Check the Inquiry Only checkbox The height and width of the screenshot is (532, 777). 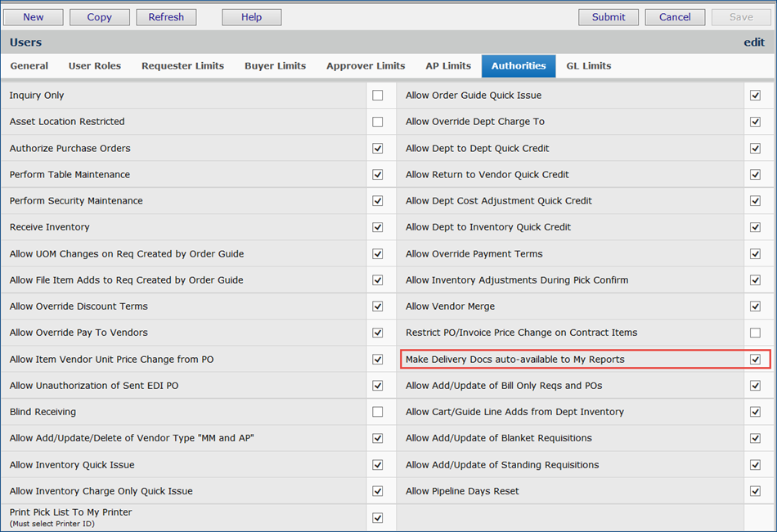[x=377, y=96]
